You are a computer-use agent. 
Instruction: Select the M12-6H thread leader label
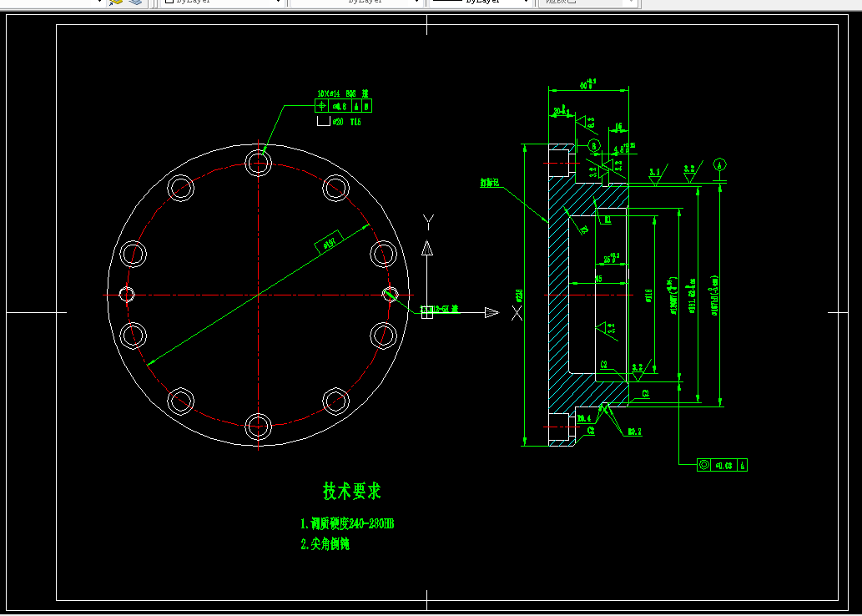click(441, 309)
